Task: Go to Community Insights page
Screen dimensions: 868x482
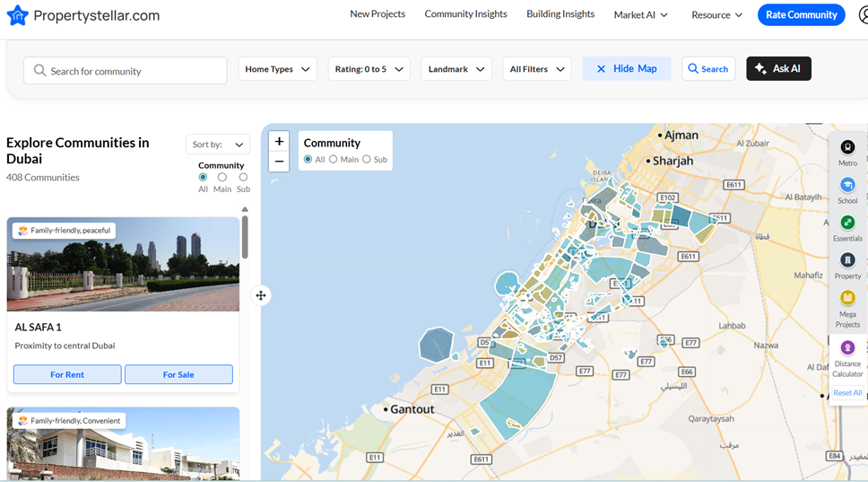Action: pos(465,14)
